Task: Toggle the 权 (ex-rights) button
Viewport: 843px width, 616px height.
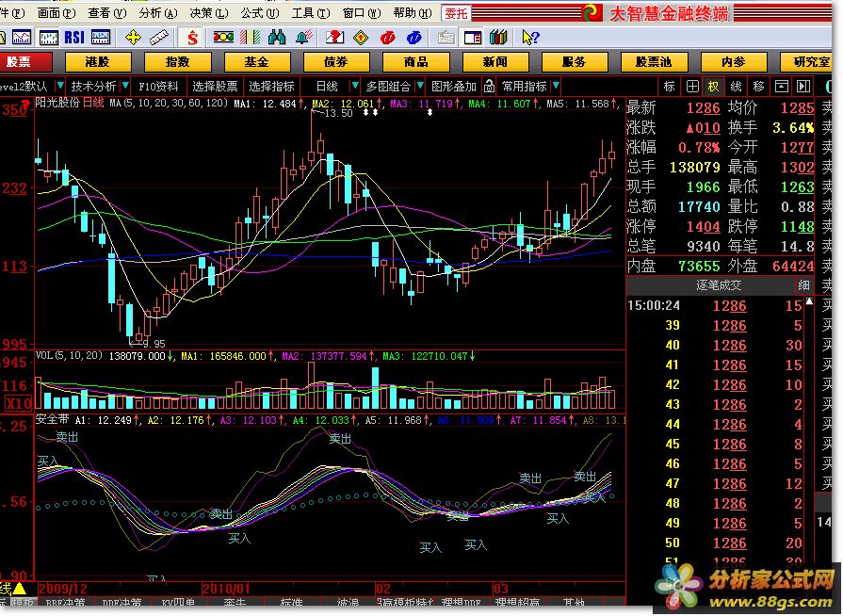Action: 713,86
